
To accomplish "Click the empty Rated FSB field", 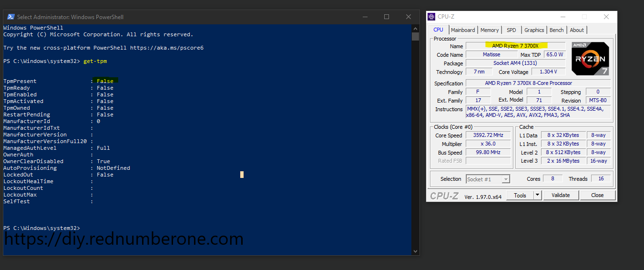I will point(488,161).
